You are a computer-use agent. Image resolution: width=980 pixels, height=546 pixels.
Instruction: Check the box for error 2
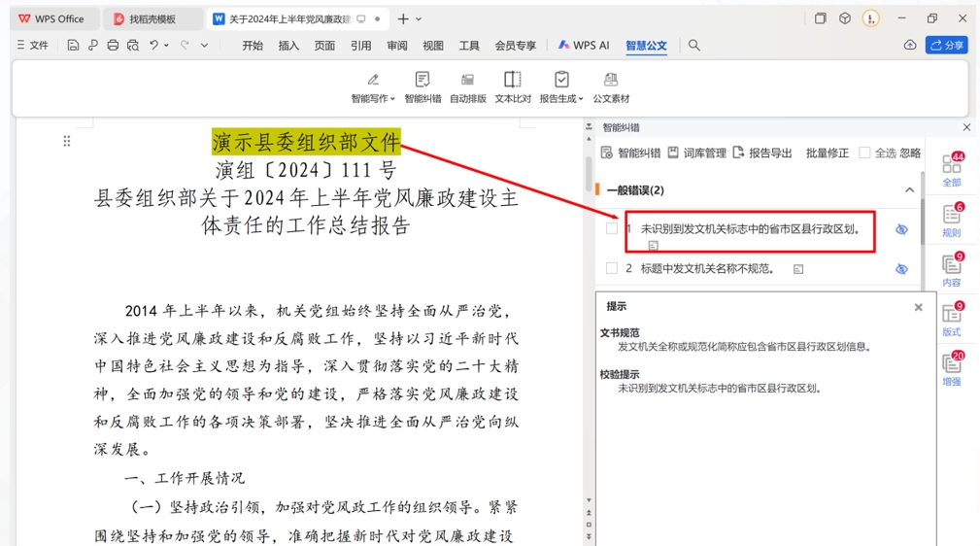612,268
